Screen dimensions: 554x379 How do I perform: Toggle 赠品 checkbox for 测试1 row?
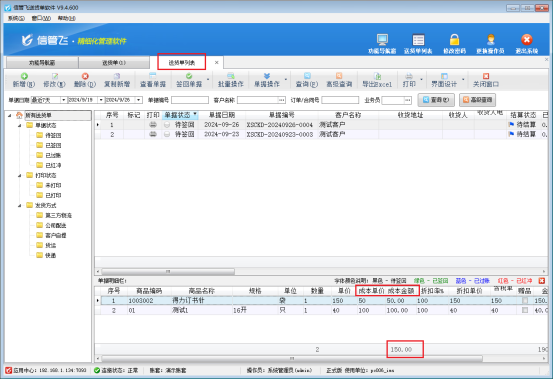525,310
